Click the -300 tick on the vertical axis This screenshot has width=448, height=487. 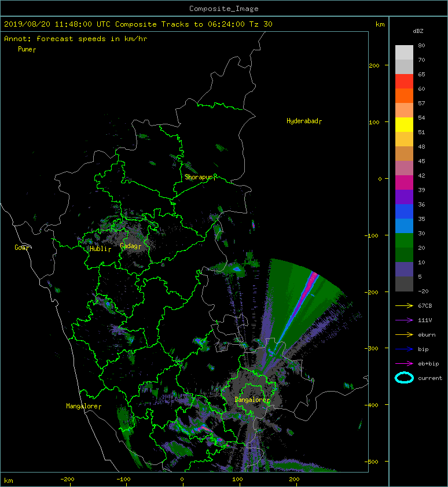click(x=372, y=349)
